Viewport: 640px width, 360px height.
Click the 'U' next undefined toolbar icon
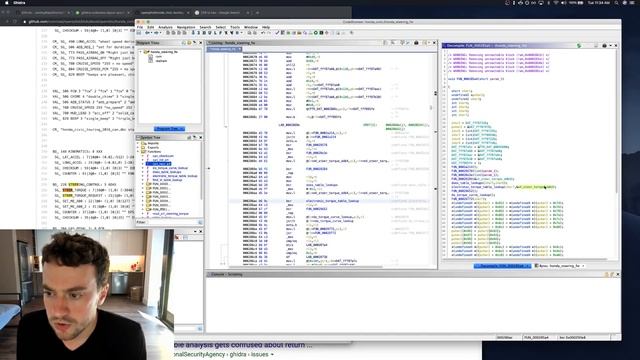click(x=209, y=33)
